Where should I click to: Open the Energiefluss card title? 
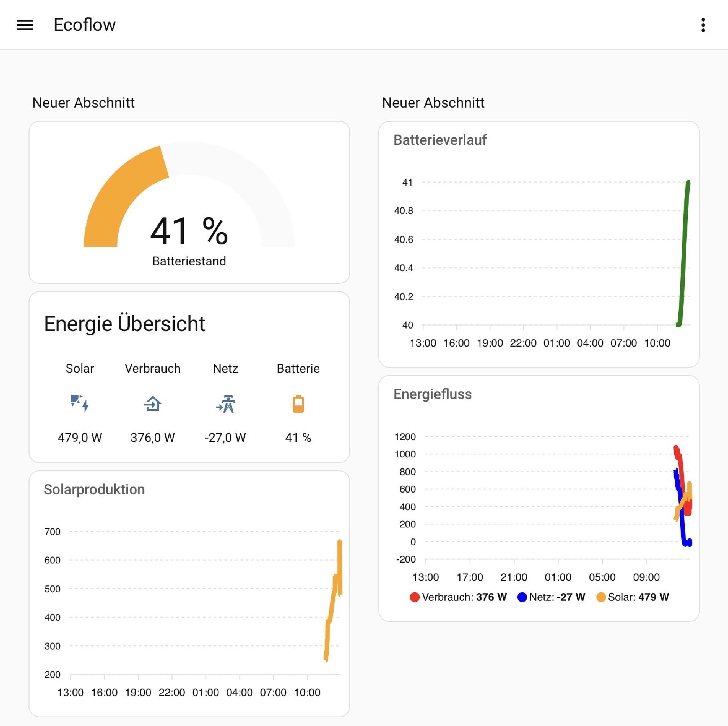432,394
